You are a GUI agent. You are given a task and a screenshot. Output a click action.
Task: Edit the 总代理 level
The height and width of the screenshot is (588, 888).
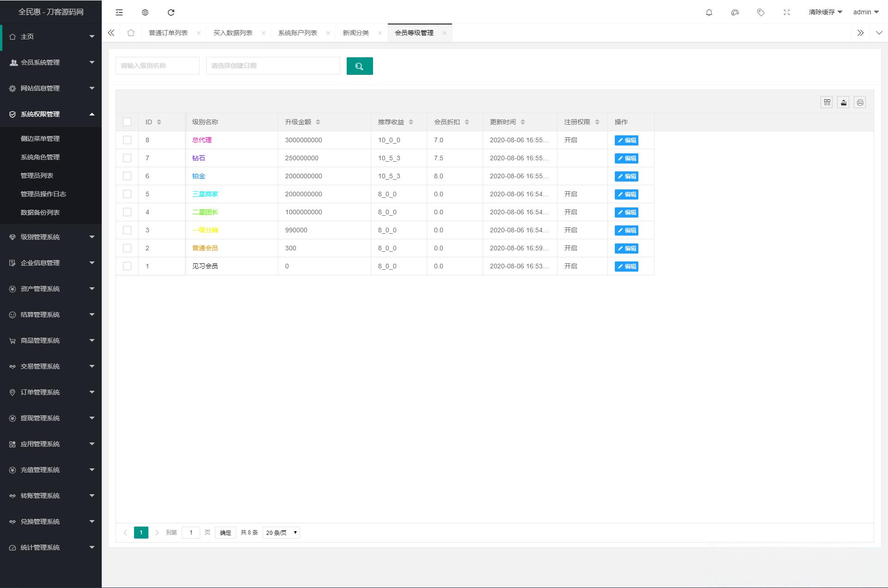[x=626, y=140]
